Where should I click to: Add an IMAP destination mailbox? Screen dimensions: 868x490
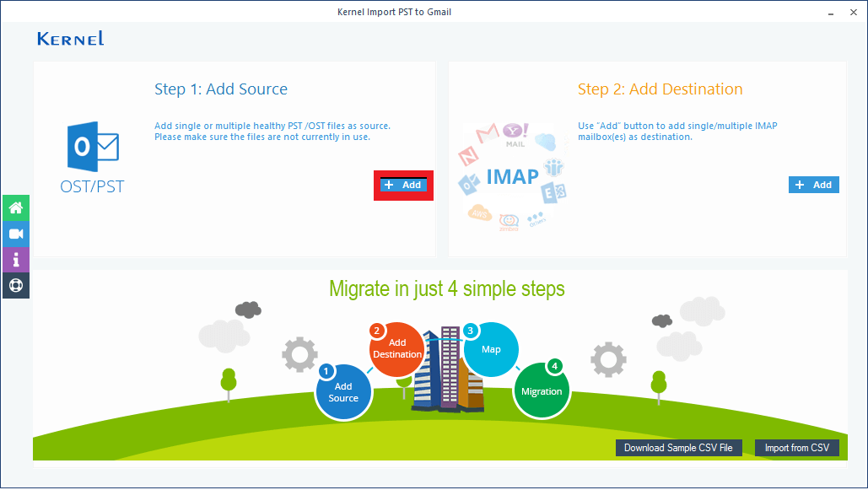click(814, 185)
